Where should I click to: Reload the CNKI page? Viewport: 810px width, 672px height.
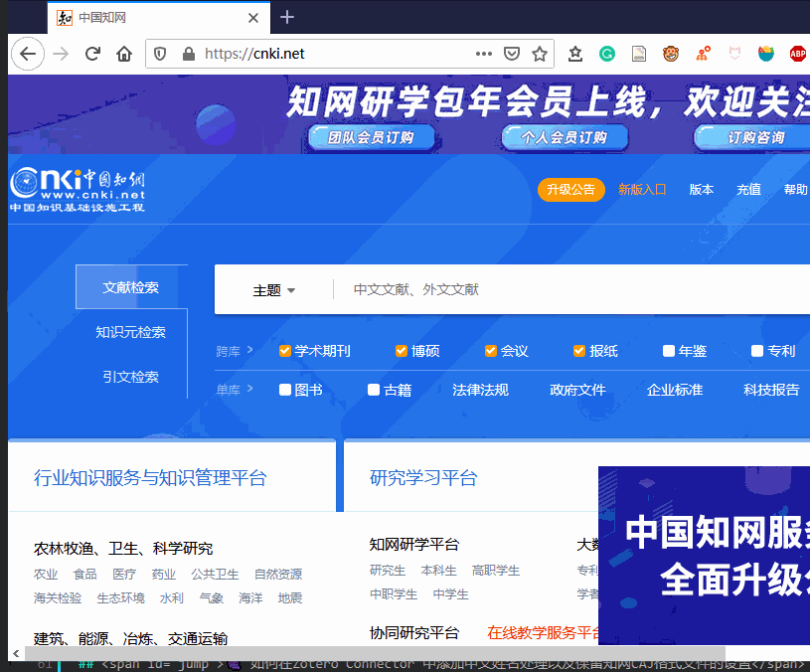click(92, 54)
